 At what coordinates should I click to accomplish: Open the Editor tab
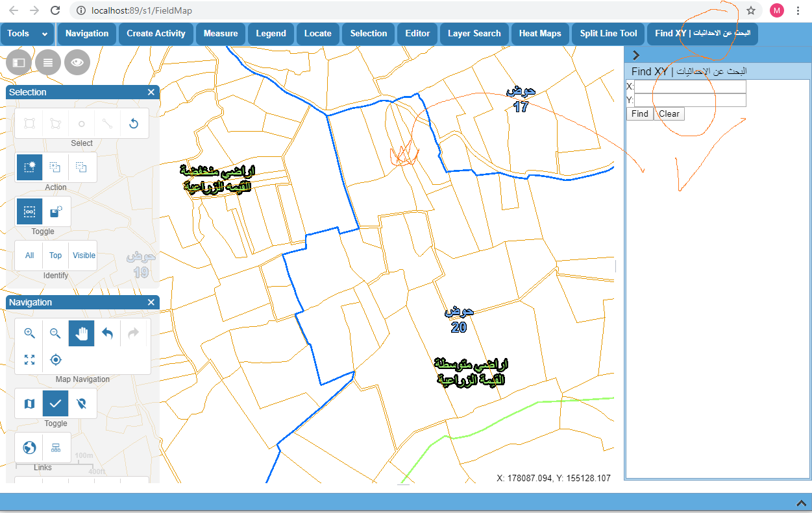click(x=417, y=34)
